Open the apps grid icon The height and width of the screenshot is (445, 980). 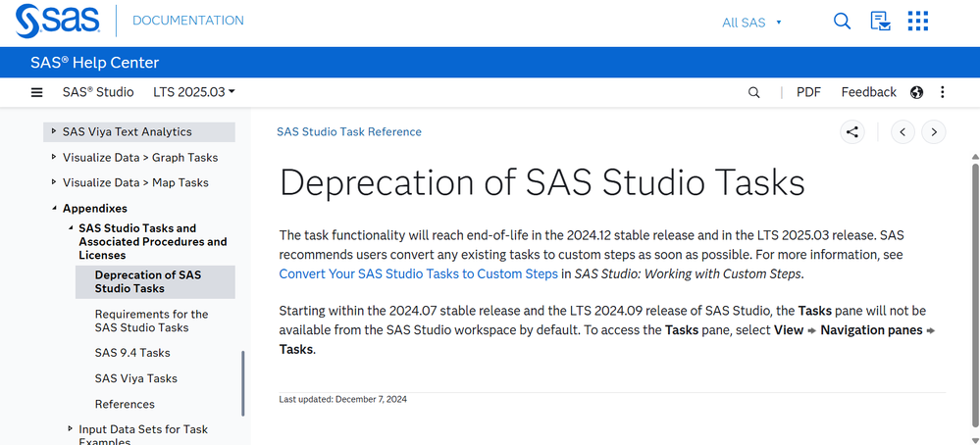point(917,22)
